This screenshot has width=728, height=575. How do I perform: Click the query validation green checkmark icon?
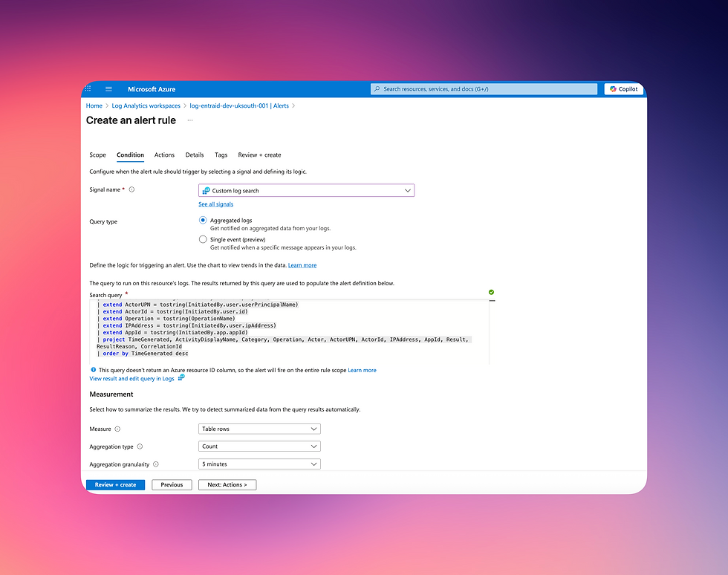pos(490,293)
